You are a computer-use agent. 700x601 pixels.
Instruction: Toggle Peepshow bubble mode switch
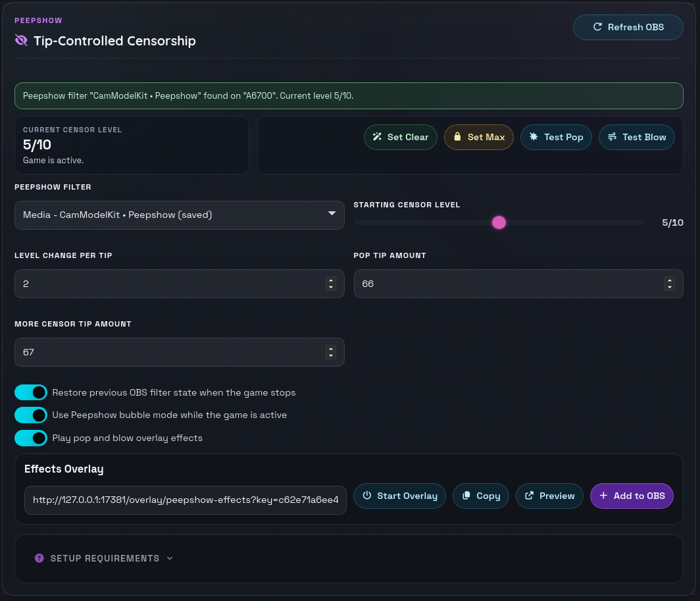(x=31, y=415)
